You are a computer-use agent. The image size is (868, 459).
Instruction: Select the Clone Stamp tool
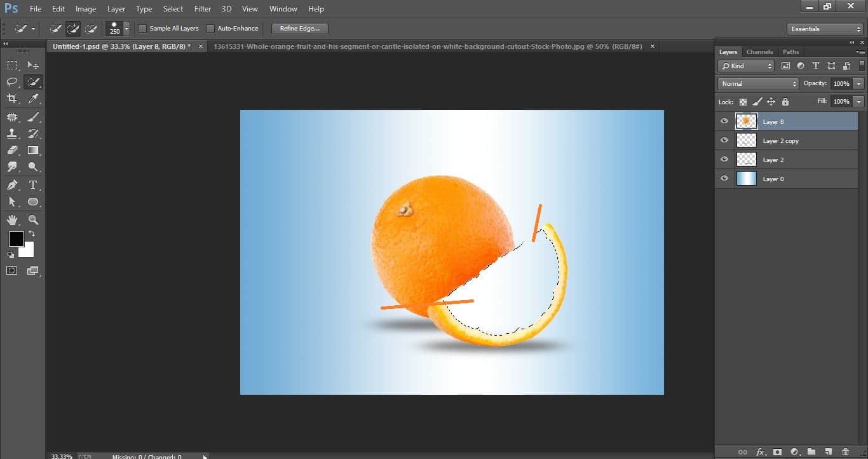(x=12, y=134)
